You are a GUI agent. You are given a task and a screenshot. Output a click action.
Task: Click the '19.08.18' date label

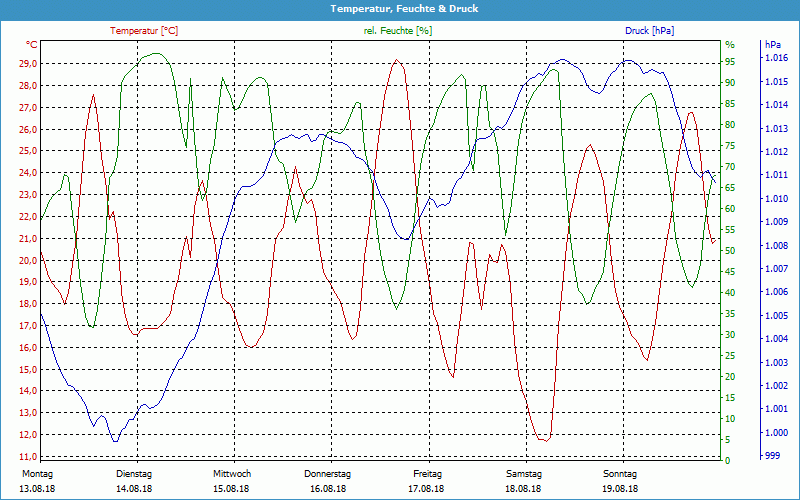[x=620, y=489]
